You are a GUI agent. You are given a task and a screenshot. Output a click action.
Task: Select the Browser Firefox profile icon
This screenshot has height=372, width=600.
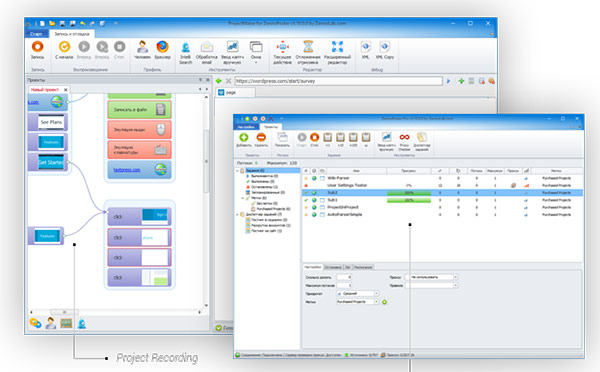tap(162, 50)
